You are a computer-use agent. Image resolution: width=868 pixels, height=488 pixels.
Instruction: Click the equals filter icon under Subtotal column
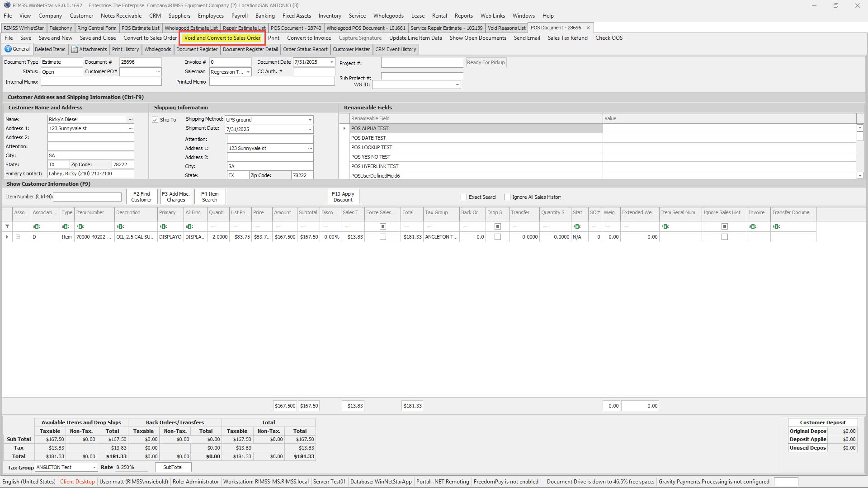(303, 226)
